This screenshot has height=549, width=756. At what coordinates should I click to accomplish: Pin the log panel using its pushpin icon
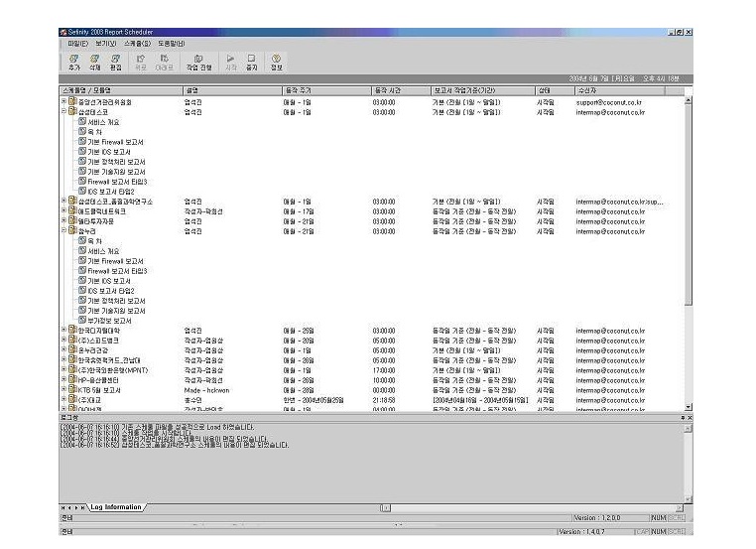coord(683,418)
